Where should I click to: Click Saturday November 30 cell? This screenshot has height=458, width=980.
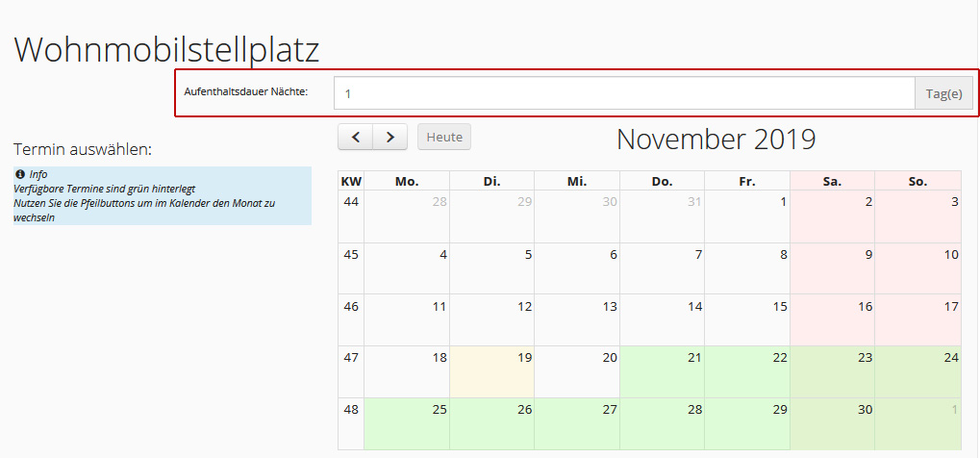point(832,423)
